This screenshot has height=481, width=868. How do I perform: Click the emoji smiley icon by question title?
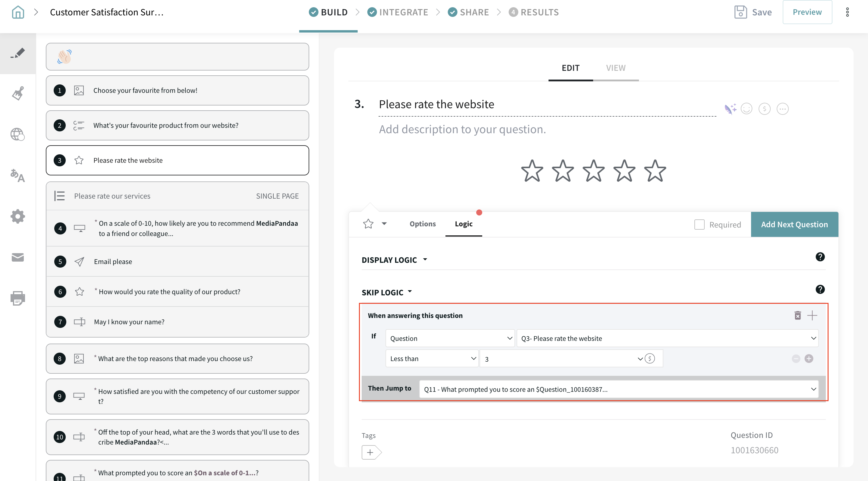746,109
